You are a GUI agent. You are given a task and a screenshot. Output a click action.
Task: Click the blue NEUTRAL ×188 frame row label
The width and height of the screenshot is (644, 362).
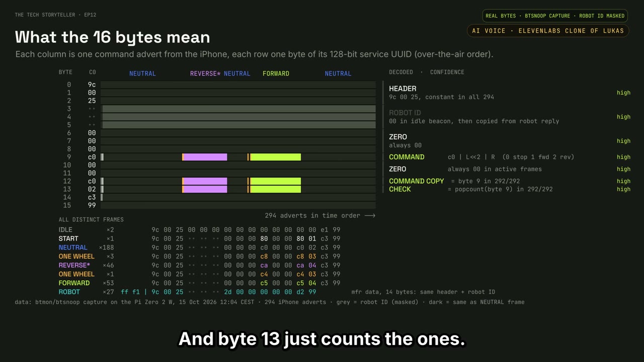coord(73,247)
